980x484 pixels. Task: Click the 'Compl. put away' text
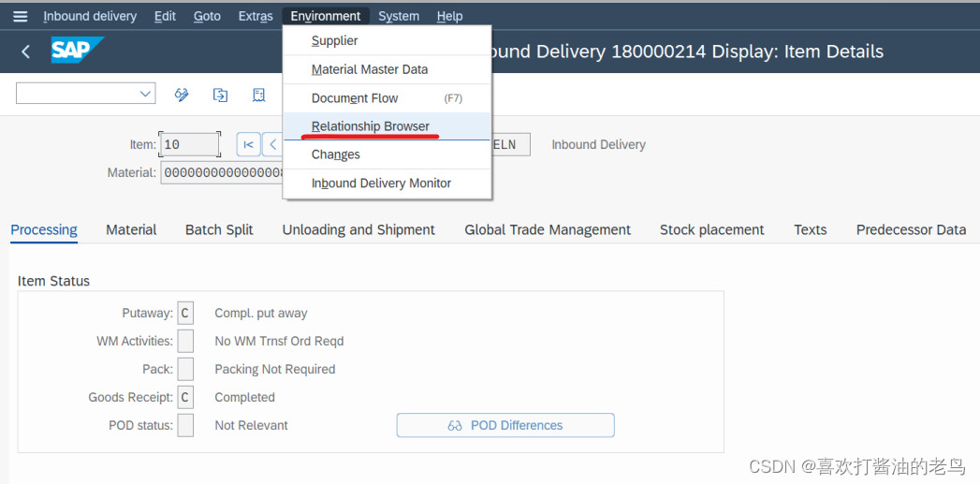(260, 314)
